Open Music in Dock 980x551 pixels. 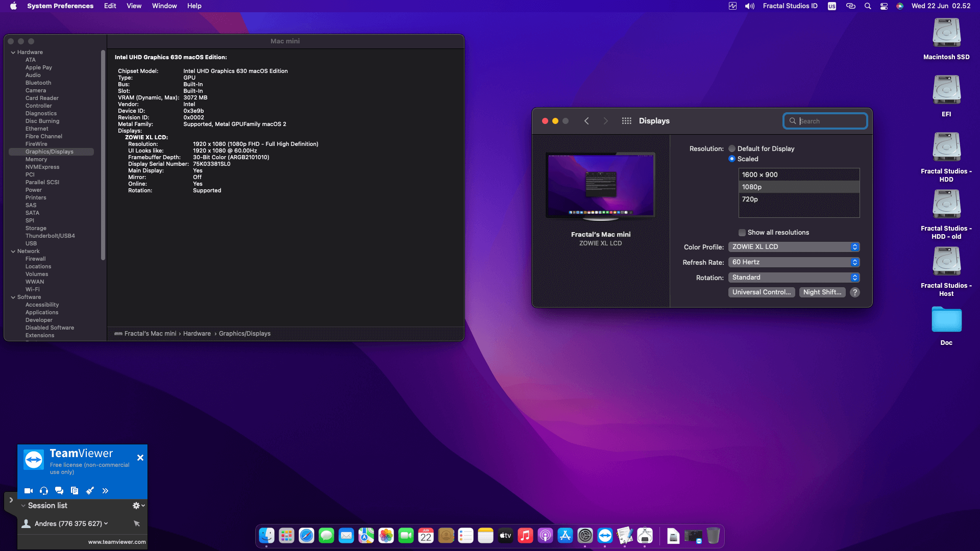point(525,535)
